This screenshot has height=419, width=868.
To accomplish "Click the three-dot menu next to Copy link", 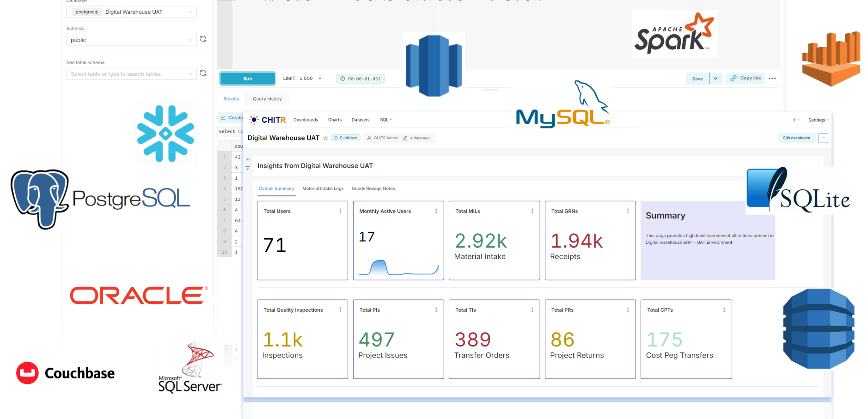I will point(772,79).
